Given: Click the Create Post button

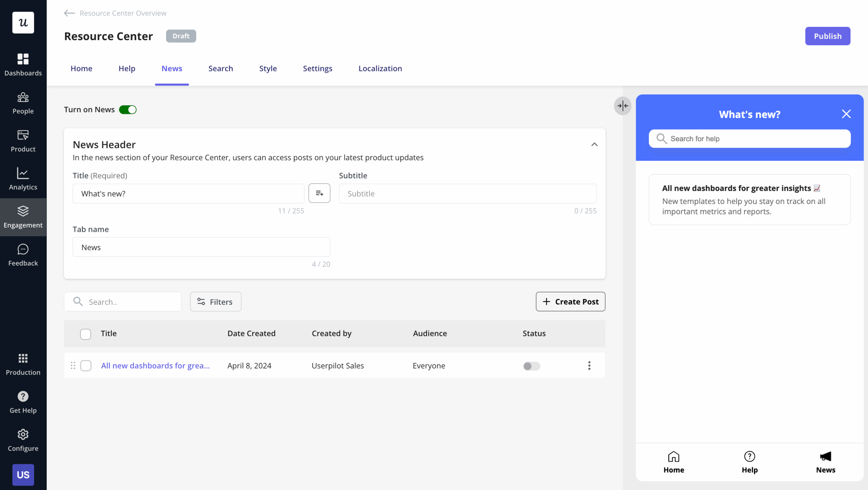Looking at the screenshot, I should [570, 302].
